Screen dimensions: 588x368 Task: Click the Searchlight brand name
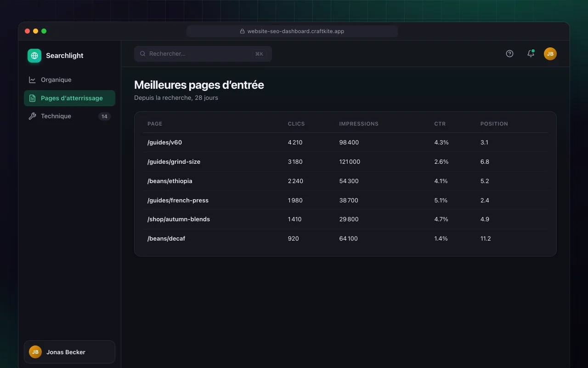[x=65, y=56]
